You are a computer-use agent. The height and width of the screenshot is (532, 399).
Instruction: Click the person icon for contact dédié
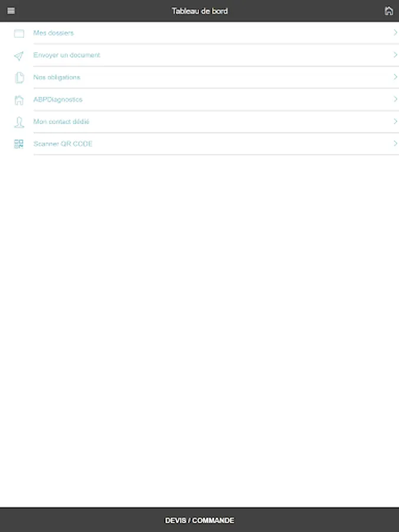[19, 122]
